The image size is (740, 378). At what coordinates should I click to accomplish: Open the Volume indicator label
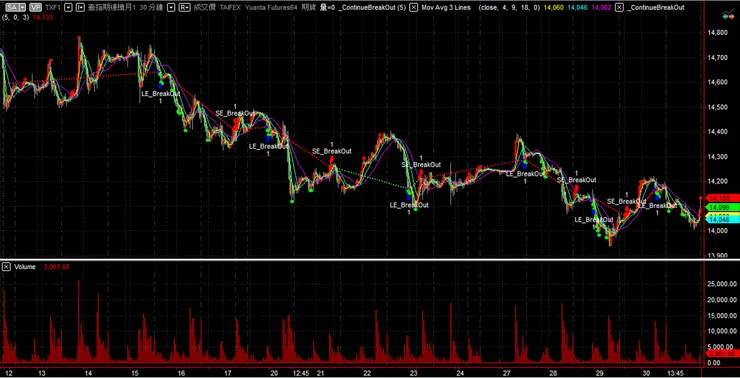coord(25,267)
